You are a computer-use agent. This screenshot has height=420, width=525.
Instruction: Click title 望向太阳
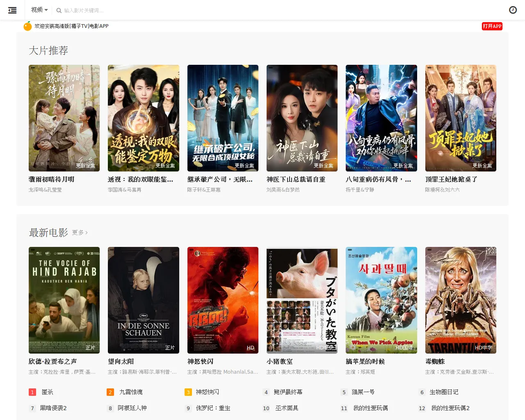click(x=121, y=362)
